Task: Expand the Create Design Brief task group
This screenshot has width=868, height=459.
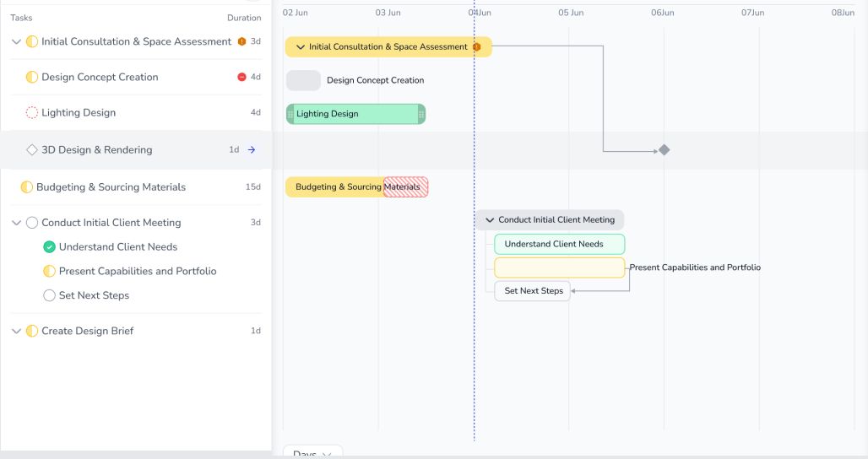Action: [x=16, y=331]
